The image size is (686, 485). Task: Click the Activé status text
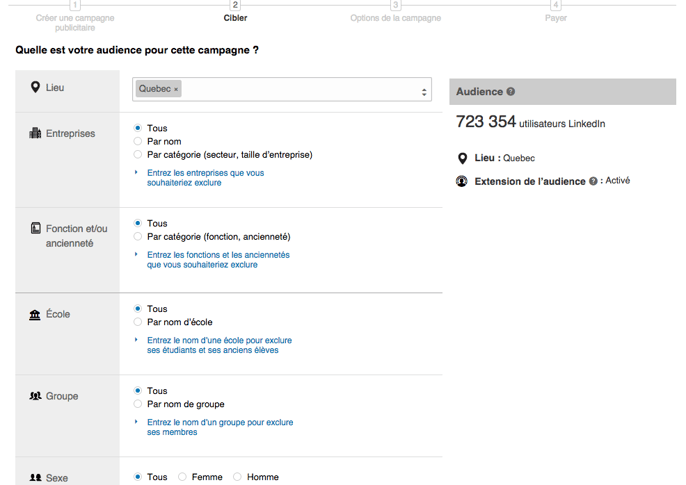[x=618, y=181]
